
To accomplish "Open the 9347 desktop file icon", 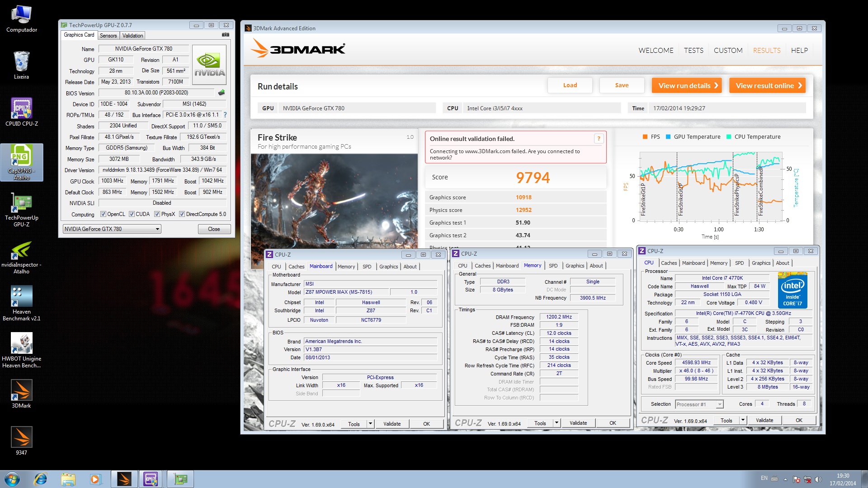I will pyautogui.click(x=21, y=441).
